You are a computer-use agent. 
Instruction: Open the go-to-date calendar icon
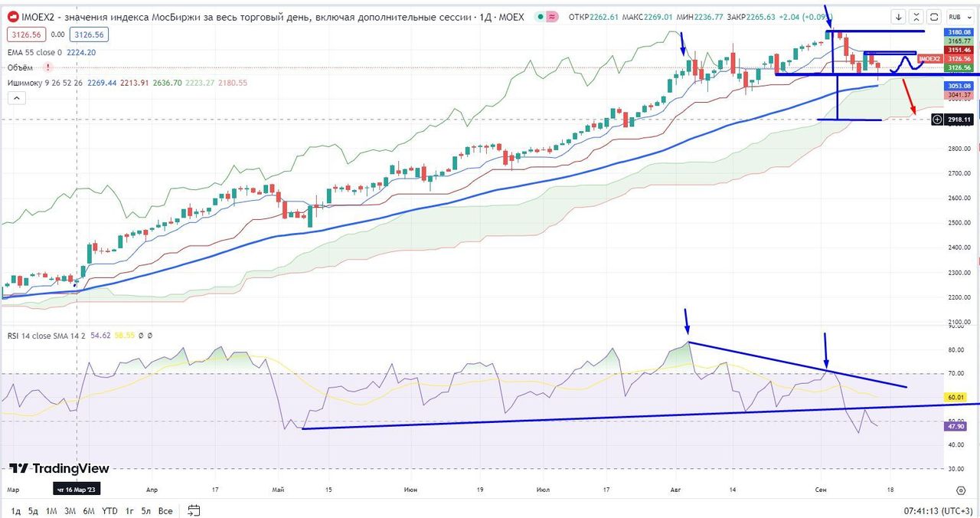[x=194, y=510]
